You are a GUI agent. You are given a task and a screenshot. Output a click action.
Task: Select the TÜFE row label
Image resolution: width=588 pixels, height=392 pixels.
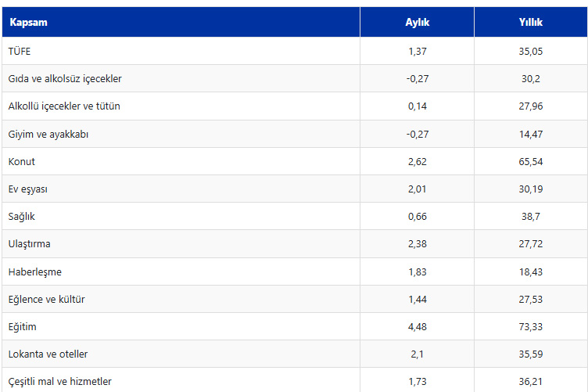click(x=19, y=51)
